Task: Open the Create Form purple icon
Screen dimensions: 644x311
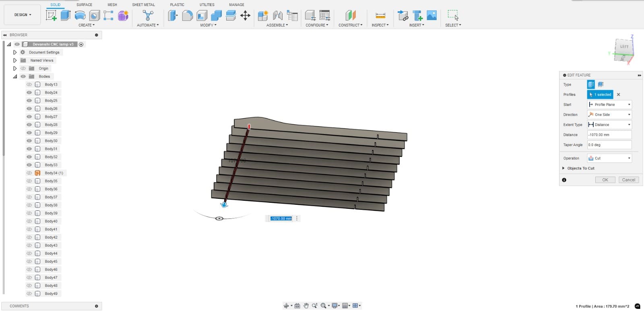Action: tap(123, 15)
